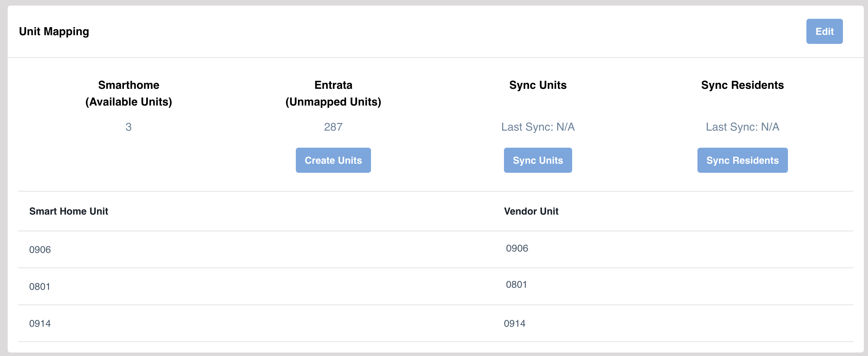Click the Entrata unmapped units count 287
Screen dimensions: 868x356
(333, 127)
